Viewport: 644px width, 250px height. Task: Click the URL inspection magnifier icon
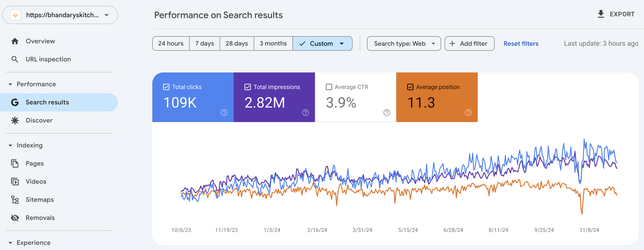[x=15, y=59]
